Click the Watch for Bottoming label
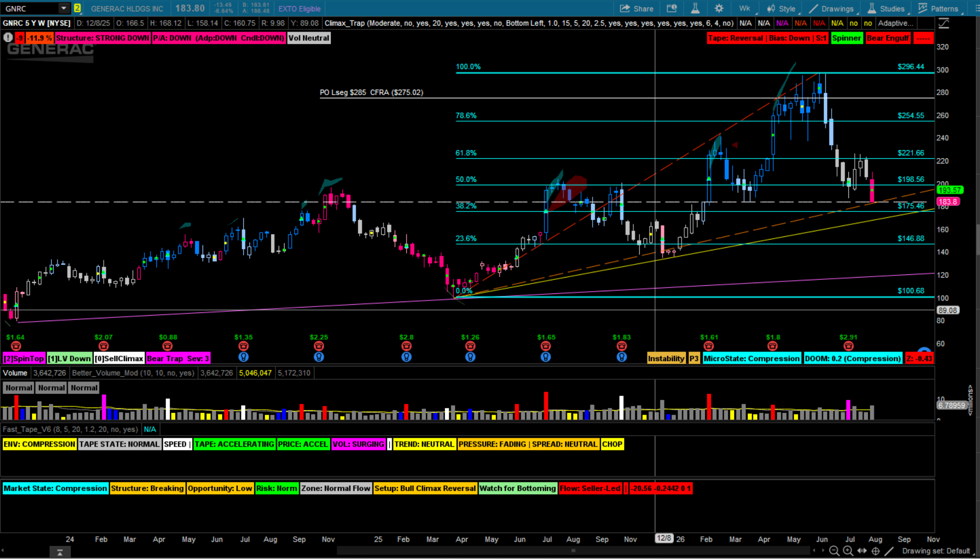This screenshot has height=559, width=980. coord(517,488)
